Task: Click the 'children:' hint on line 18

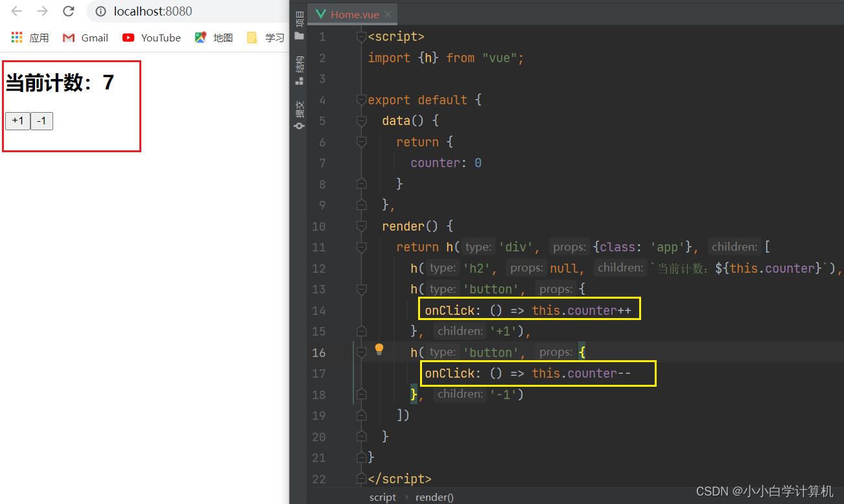Action: tap(460, 394)
